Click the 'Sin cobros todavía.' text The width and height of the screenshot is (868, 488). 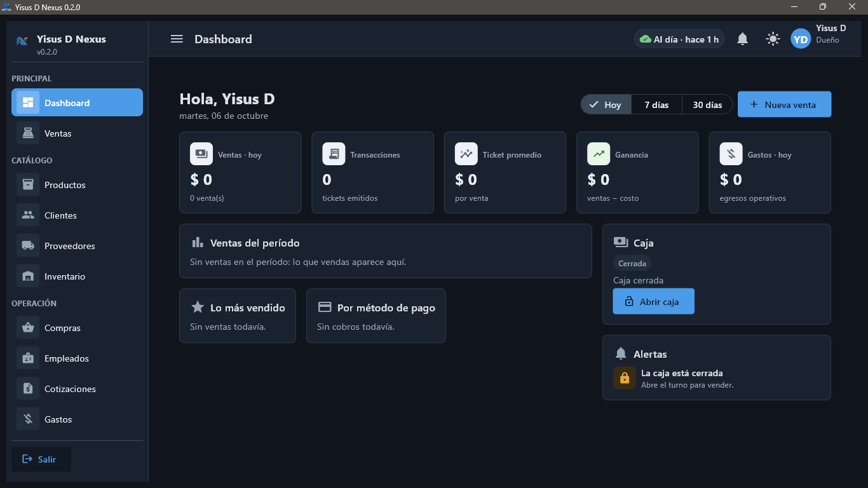(356, 327)
